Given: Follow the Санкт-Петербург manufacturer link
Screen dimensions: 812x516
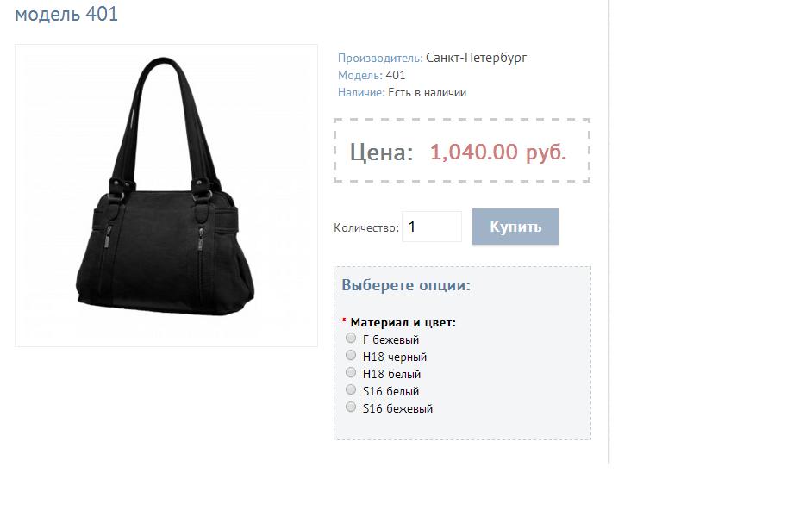Looking at the screenshot, I should pos(476,58).
